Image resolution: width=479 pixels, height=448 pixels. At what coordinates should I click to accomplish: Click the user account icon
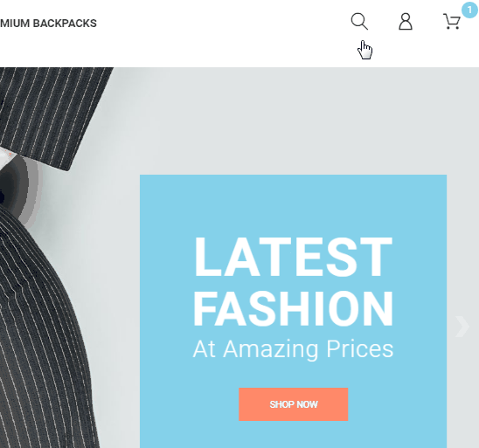tap(406, 21)
